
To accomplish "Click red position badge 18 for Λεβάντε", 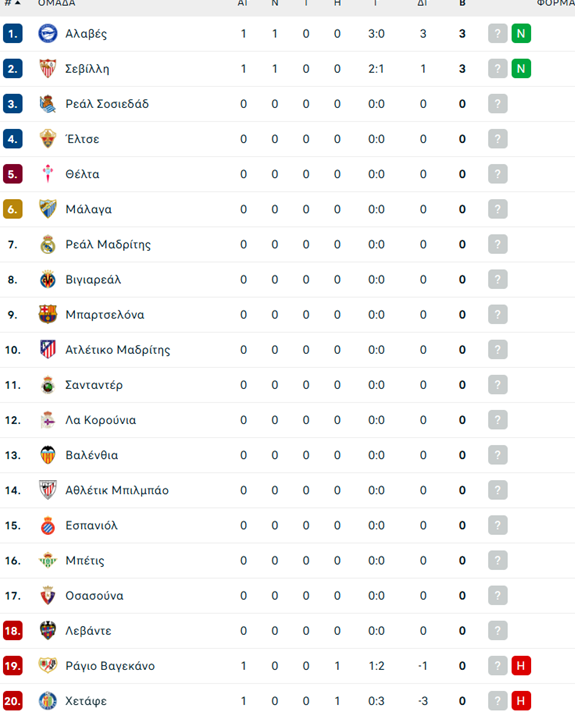I will click(13, 631).
